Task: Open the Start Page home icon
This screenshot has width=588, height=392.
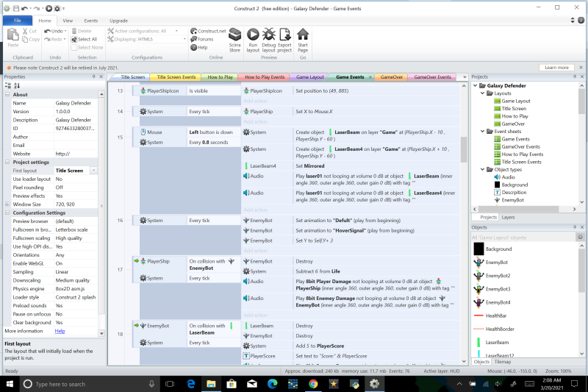Action: (x=303, y=34)
